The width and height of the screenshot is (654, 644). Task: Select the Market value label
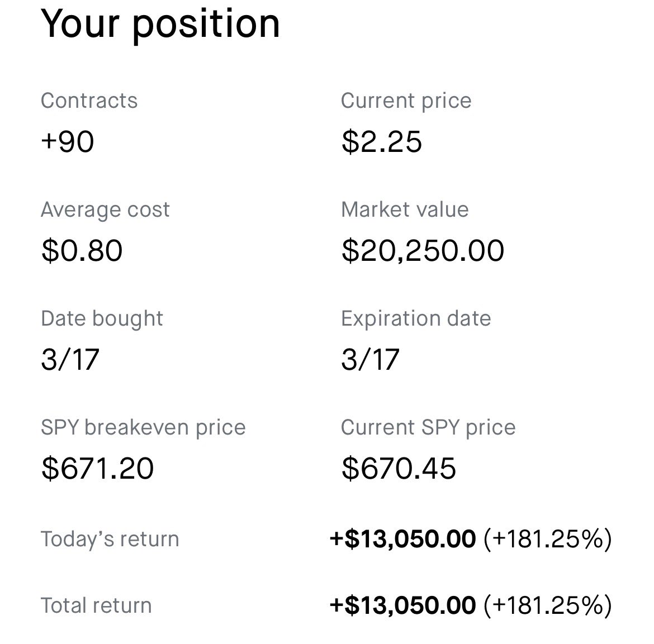point(405,209)
